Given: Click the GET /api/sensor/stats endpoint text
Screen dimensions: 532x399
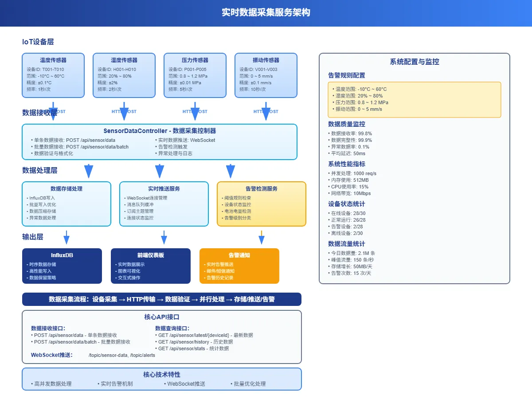Looking at the screenshot, I should 193,348.
